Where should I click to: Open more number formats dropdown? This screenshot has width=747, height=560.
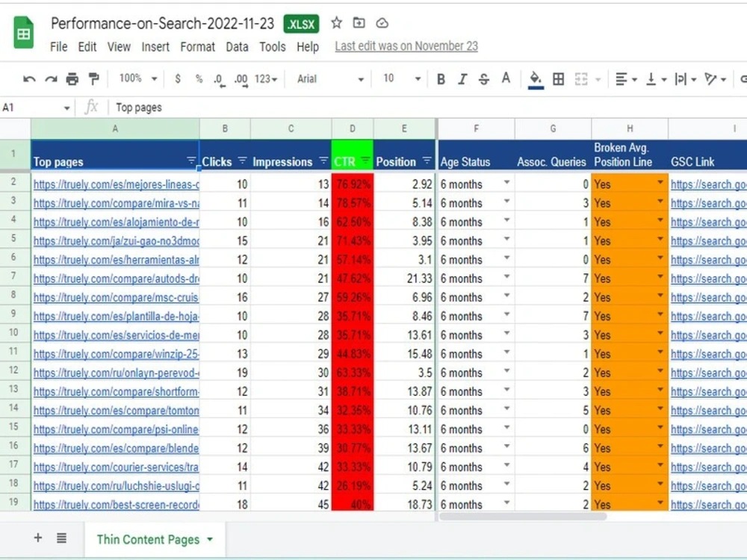(x=266, y=79)
